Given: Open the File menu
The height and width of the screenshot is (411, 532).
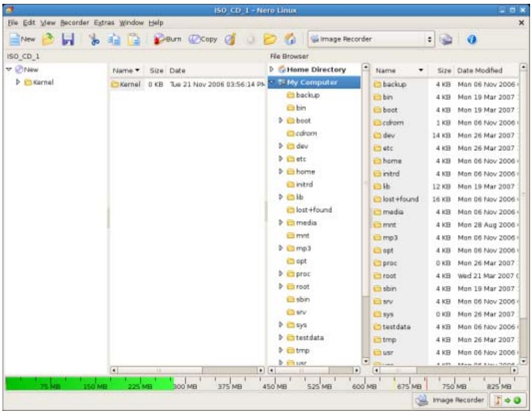Looking at the screenshot, I should [x=12, y=23].
